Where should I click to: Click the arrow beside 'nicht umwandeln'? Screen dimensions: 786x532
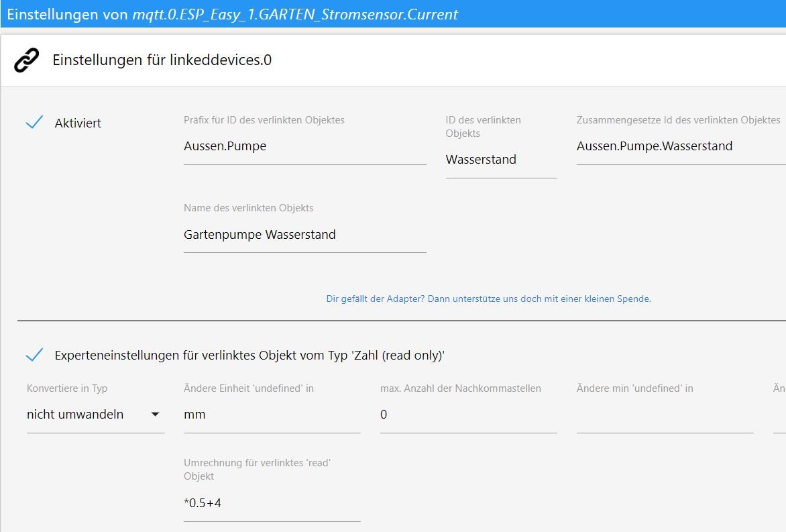pos(155,415)
